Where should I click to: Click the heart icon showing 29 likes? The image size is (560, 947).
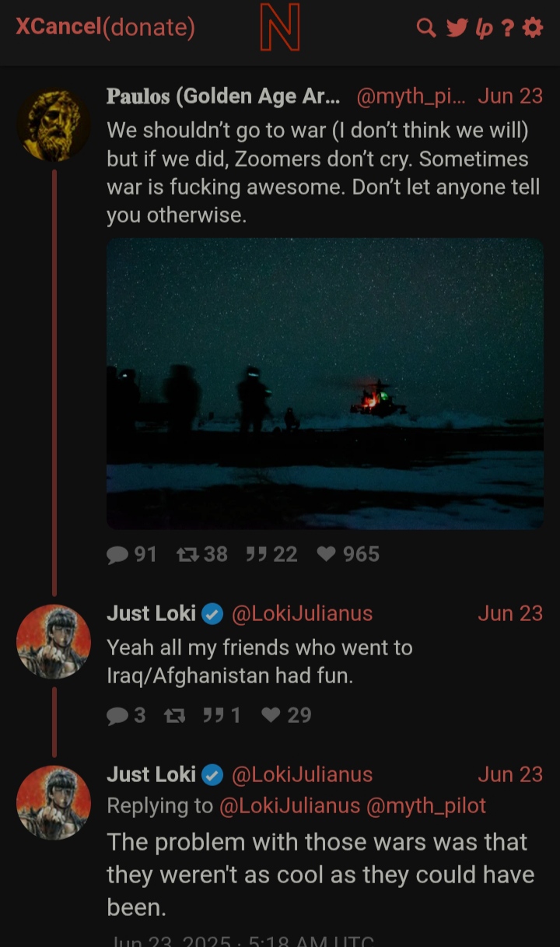click(271, 715)
